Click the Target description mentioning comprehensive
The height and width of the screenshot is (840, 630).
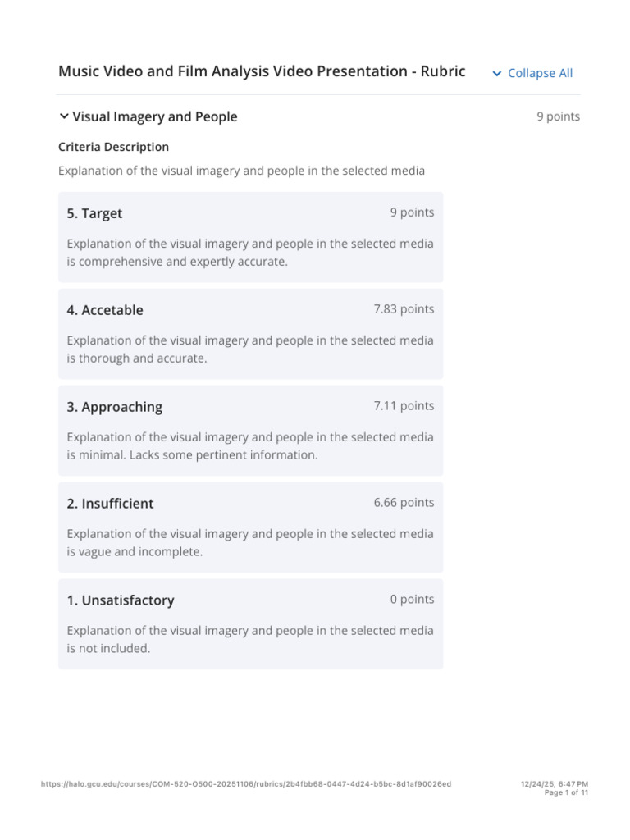(250, 253)
